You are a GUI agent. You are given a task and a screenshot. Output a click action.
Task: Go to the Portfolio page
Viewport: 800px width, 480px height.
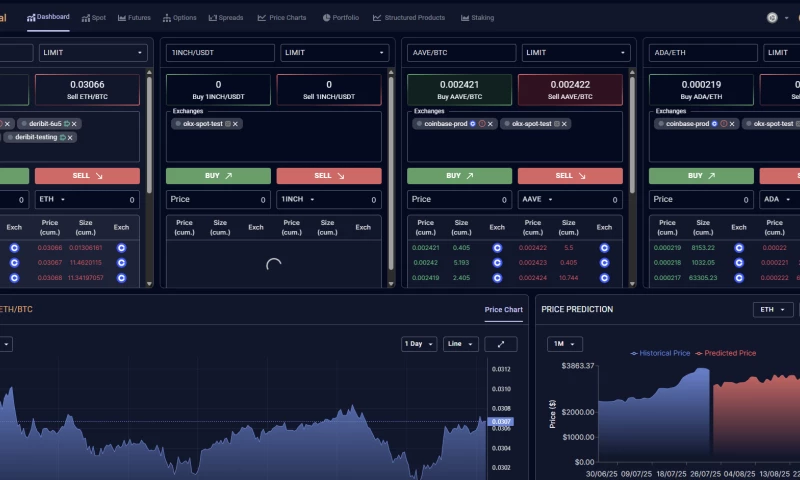coord(341,18)
